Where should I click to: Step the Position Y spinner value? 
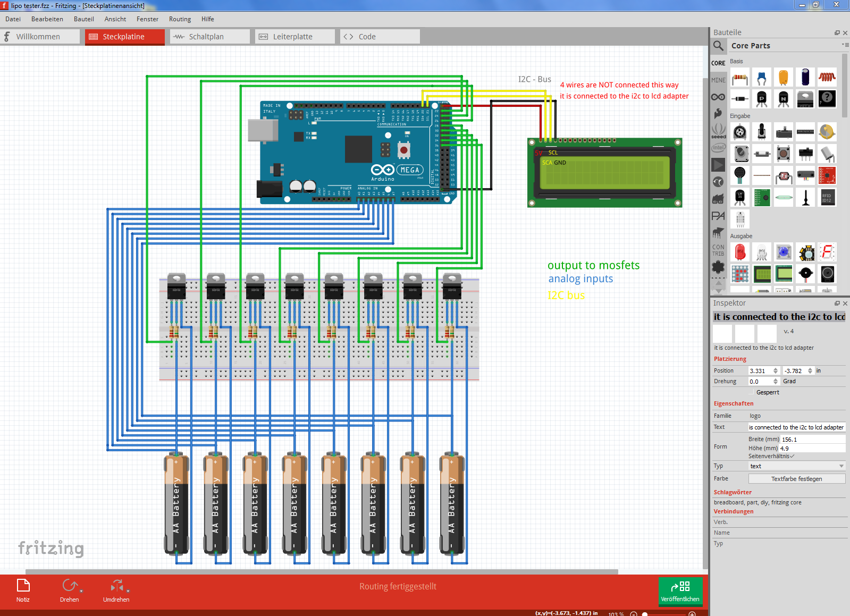click(810, 371)
